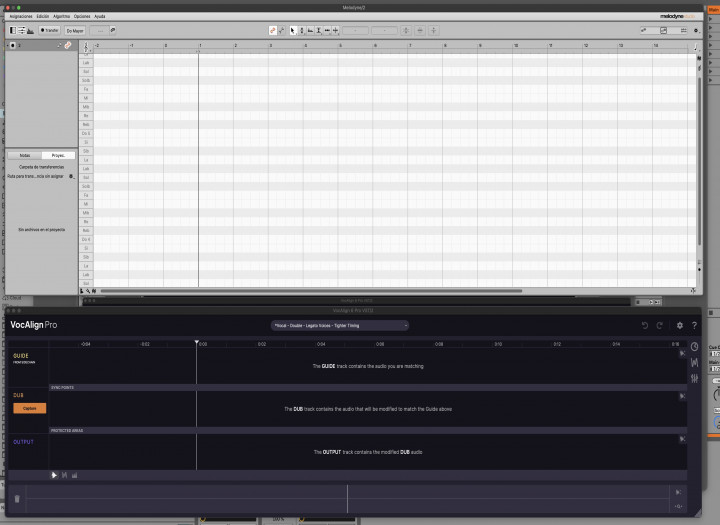Open the Algoritmo menu
This screenshot has height=525, width=720.
pyautogui.click(x=61, y=16)
